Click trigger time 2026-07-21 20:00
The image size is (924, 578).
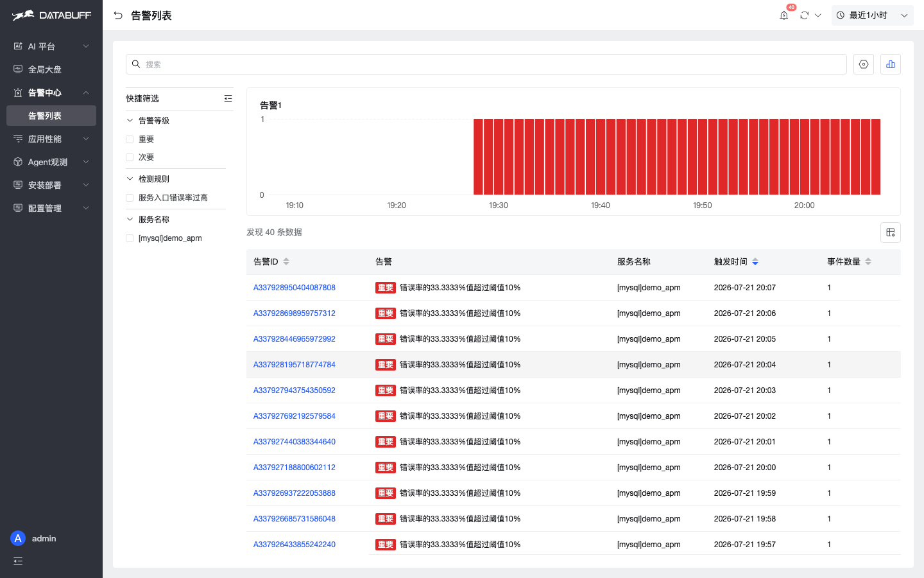(745, 468)
